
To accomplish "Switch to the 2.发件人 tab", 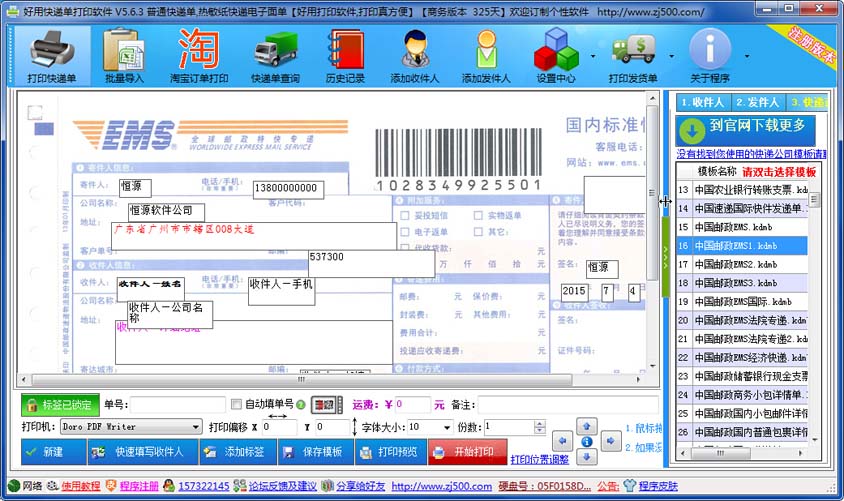I will coord(757,102).
